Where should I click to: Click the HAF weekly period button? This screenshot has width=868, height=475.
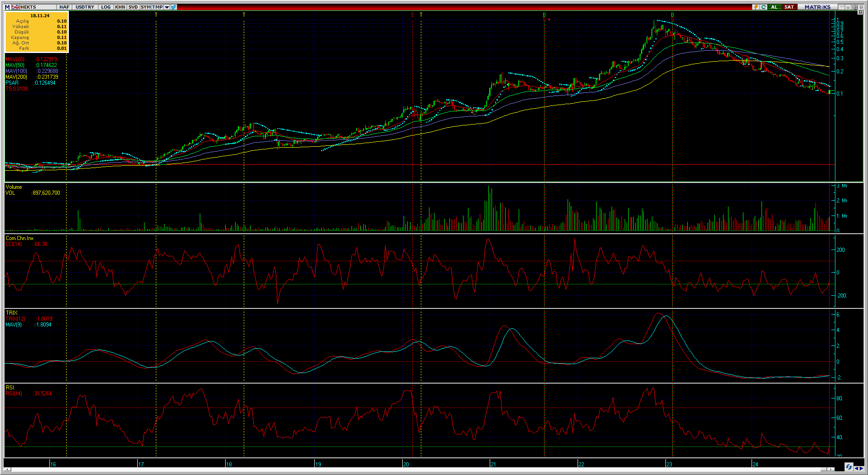coord(64,7)
